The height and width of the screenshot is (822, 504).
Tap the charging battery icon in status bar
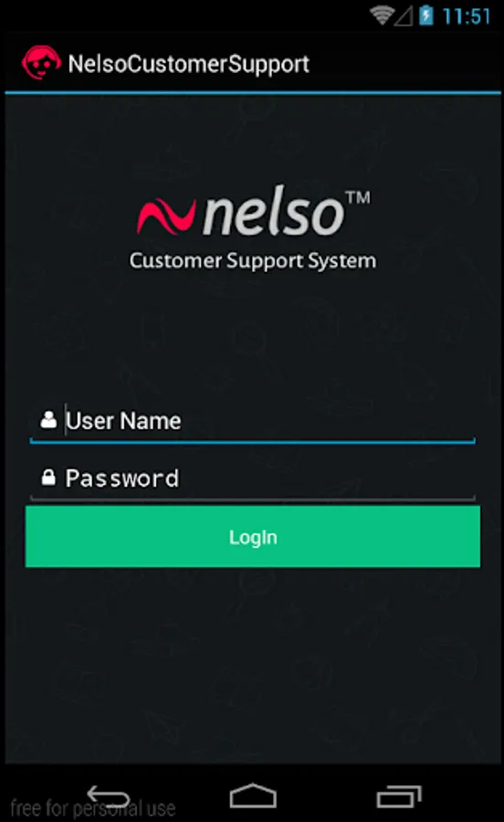pyautogui.click(x=426, y=16)
